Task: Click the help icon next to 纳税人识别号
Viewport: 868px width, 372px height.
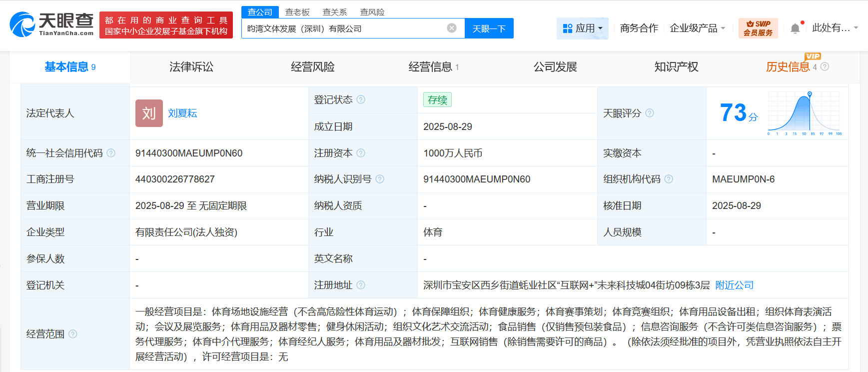Action: click(380, 179)
